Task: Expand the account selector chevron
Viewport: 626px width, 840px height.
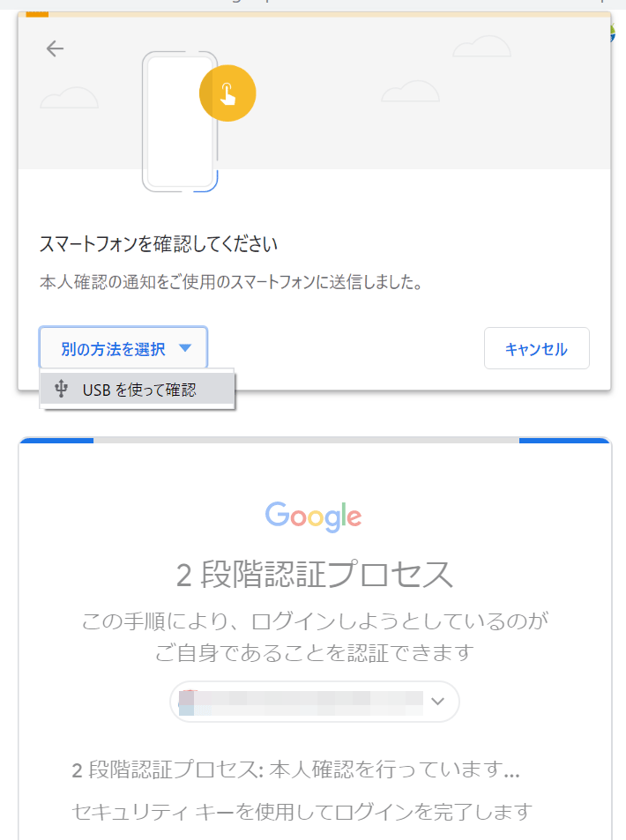Action: pyautogui.click(x=438, y=702)
